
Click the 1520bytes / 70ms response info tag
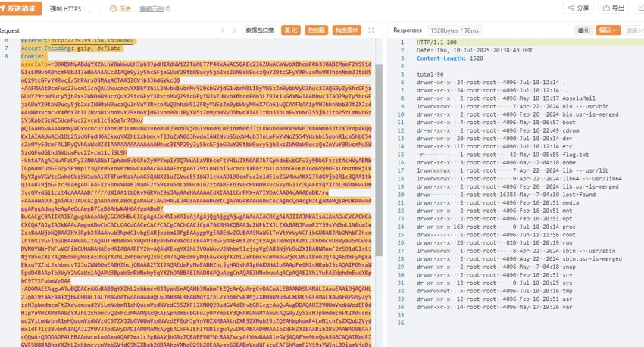point(455,30)
